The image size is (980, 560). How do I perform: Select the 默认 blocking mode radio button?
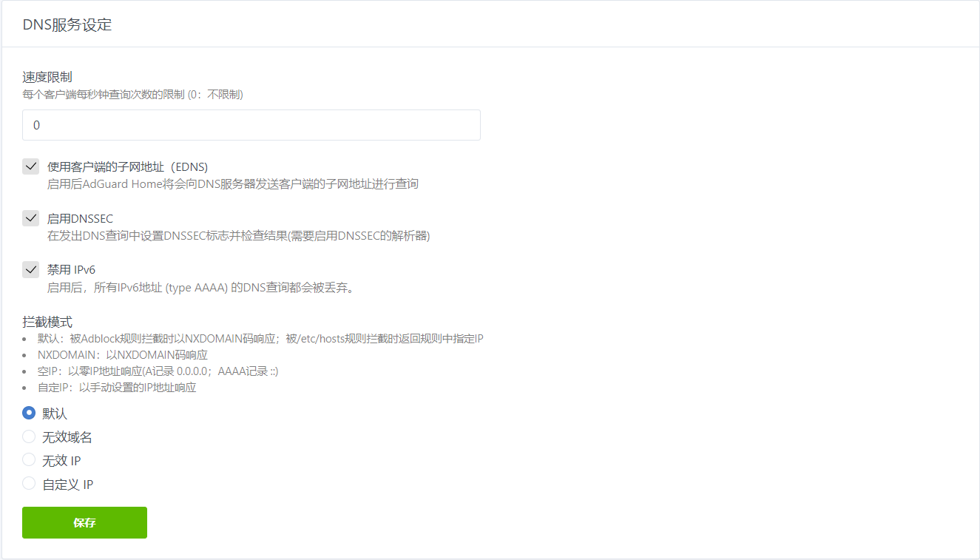[29, 414]
